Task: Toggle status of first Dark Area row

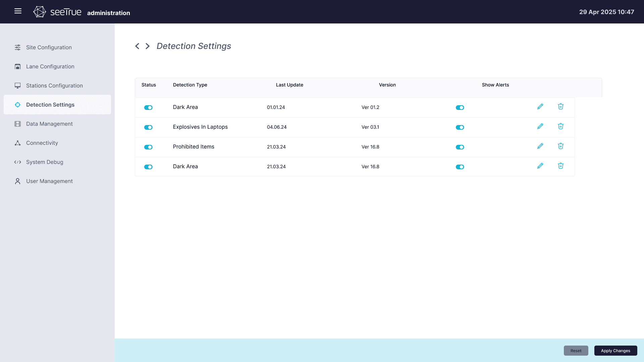Action: tap(148, 108)
